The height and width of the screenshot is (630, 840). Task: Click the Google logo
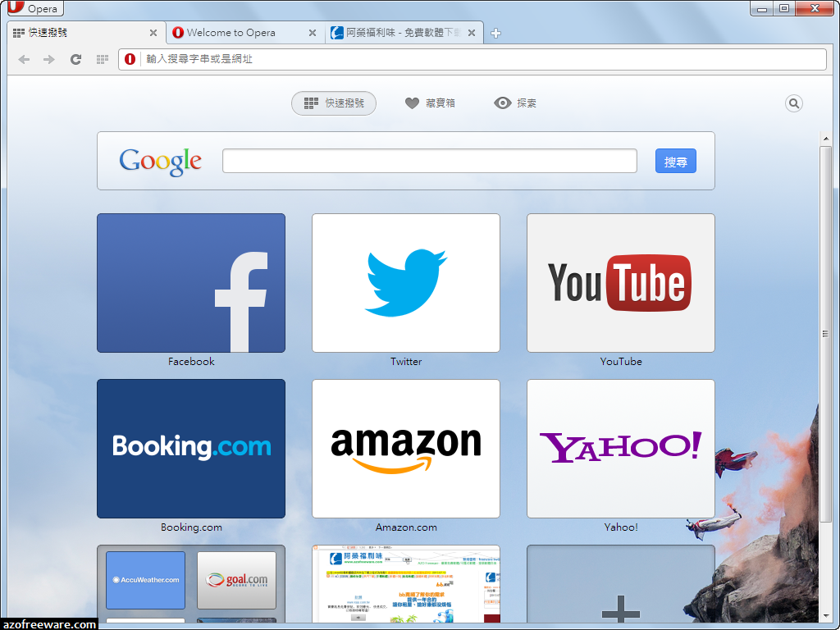(160, 162)
